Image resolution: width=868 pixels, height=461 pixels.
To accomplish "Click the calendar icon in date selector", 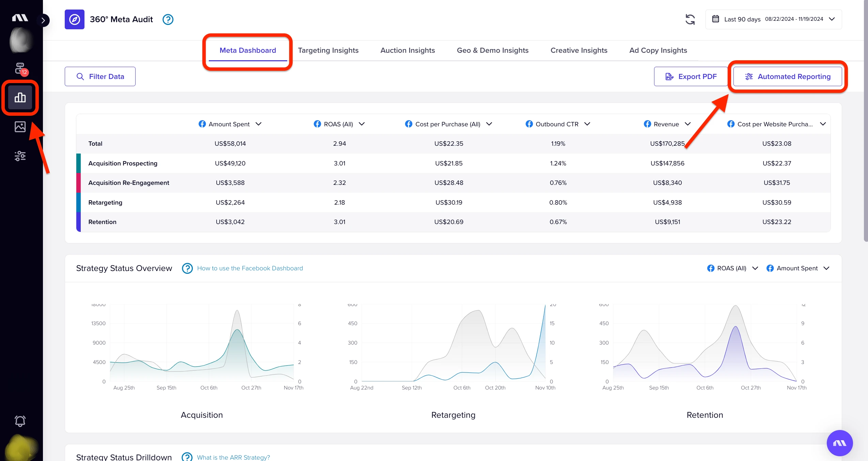I will (715, 19).
